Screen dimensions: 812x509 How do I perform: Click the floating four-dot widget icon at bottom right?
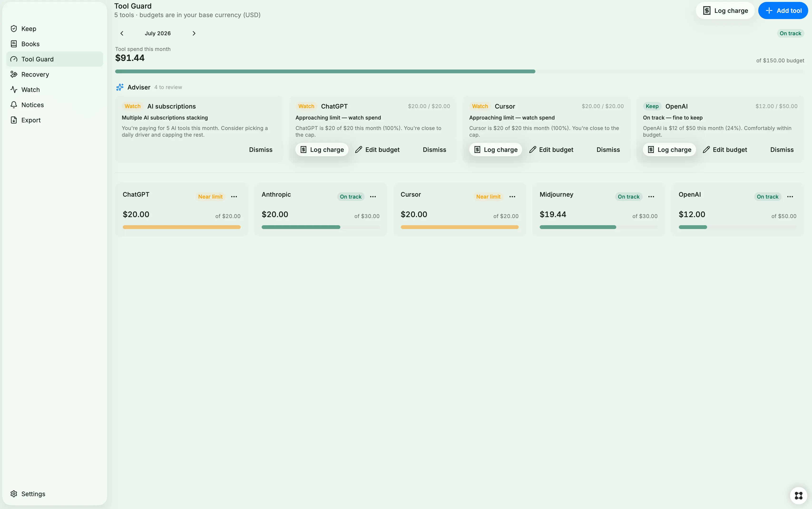point(798,495)
